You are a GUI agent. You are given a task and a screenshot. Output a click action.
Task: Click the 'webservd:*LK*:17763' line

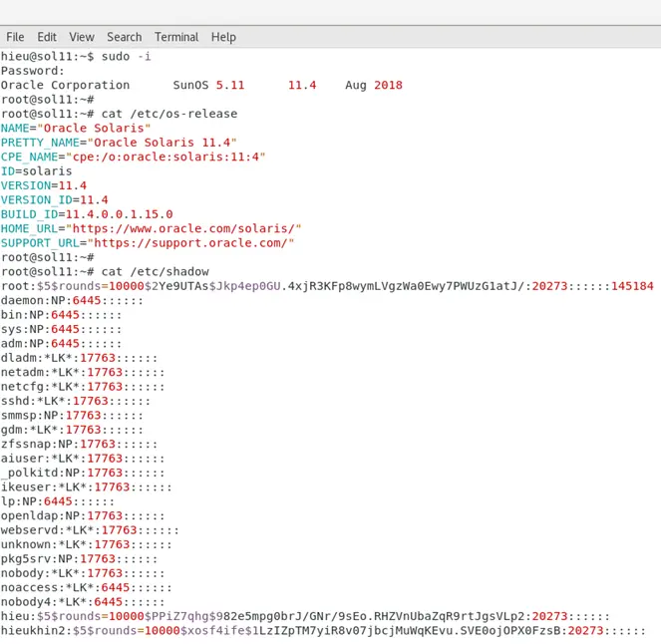[90, 530]
